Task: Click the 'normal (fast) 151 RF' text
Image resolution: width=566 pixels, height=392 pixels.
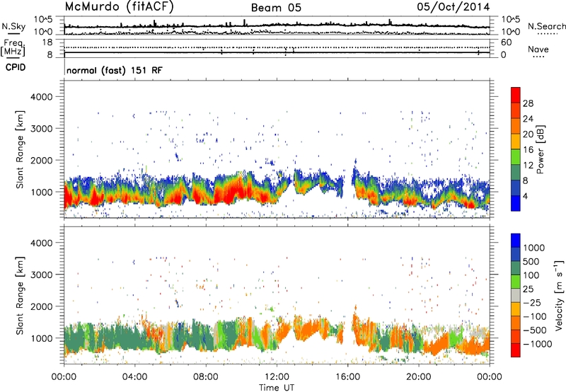Action: [115, 70]
